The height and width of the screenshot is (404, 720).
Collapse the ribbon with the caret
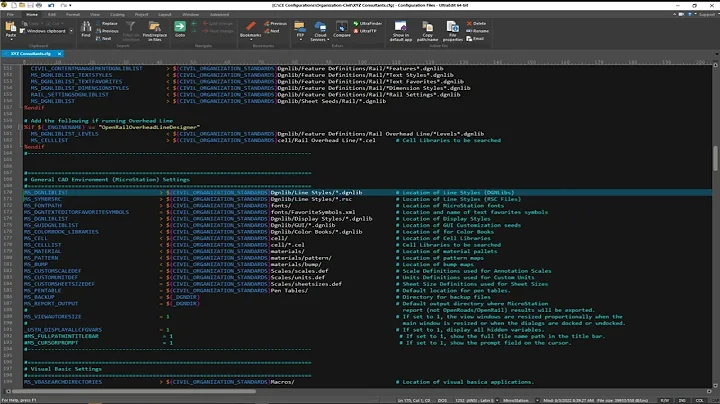tap(674, 15)
